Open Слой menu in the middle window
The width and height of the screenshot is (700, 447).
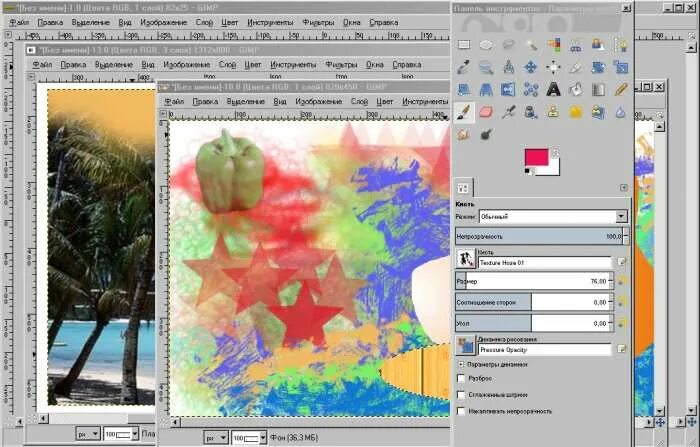tap(227, 65)
